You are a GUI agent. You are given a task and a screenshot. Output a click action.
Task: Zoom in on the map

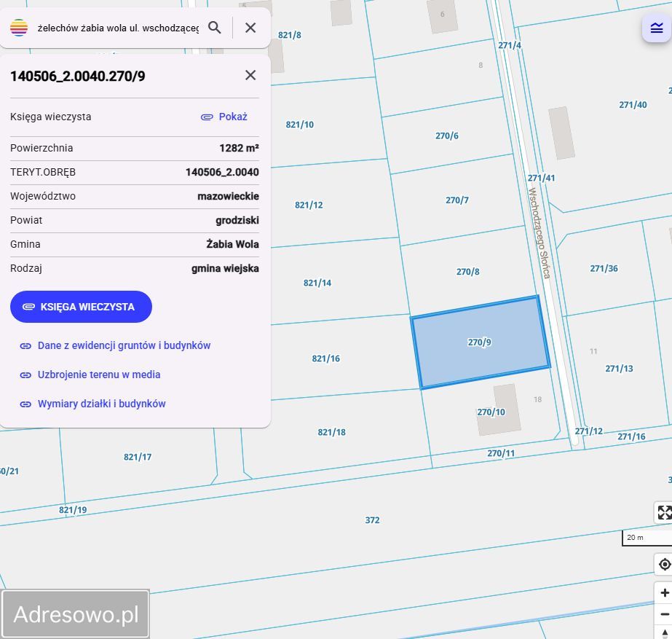(x=663, y=593)
